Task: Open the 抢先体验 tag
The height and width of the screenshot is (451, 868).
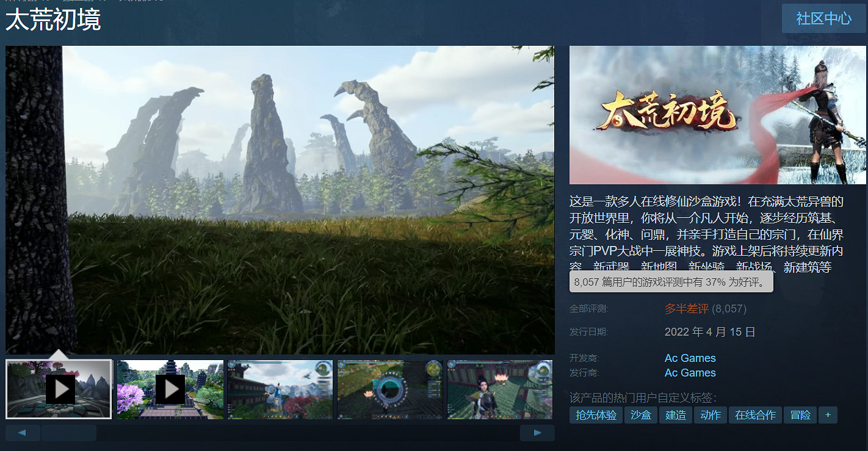Action: point(595,416)
